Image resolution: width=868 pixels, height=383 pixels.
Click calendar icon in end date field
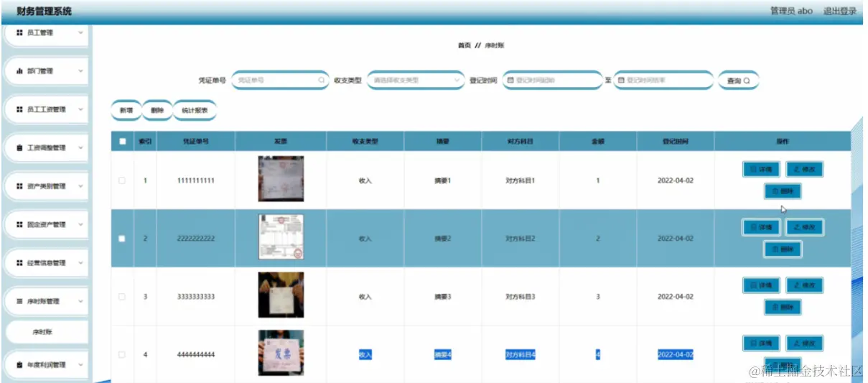coord(621,80)
